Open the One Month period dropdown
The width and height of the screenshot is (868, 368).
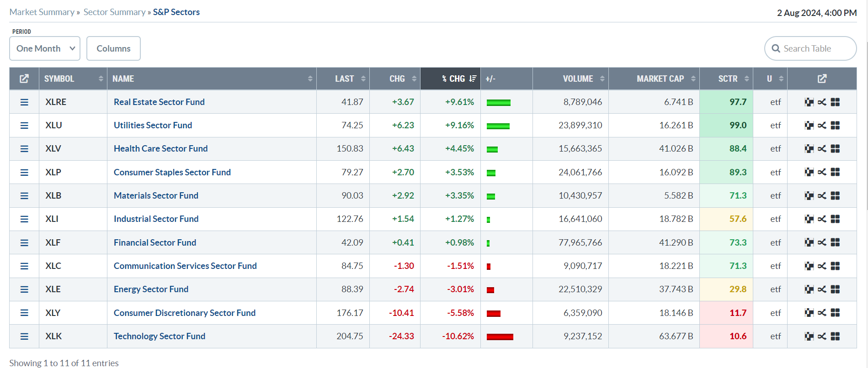click(45, 48)
